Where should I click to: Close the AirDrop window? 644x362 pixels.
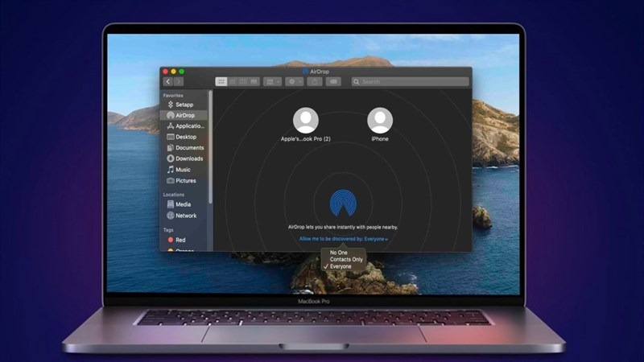click(x=166, y=72)
